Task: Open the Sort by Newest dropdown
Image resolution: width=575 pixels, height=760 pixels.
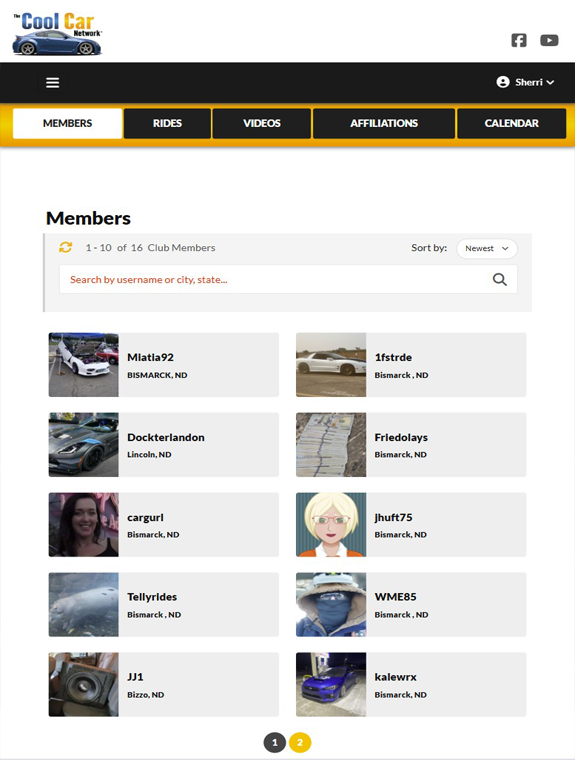Action: pyautogui.click(x=487, y=248)
